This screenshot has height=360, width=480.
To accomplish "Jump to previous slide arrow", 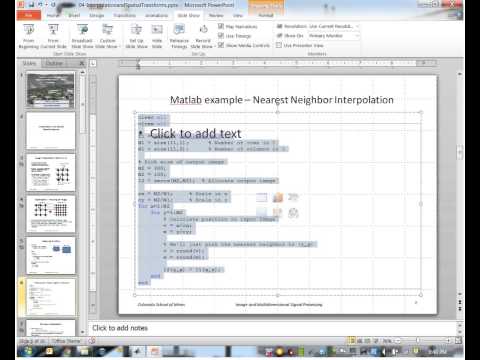I will click(x=460, y=302).
